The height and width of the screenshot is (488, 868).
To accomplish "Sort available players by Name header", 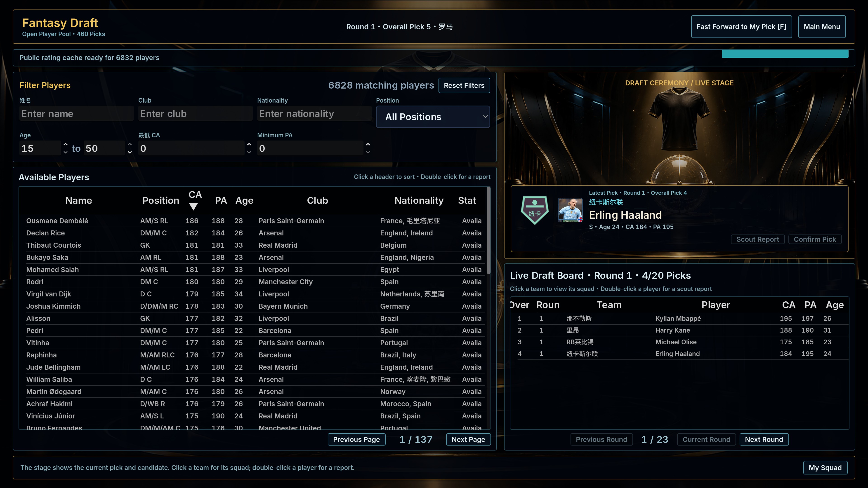I will click(x=78, y=201).
